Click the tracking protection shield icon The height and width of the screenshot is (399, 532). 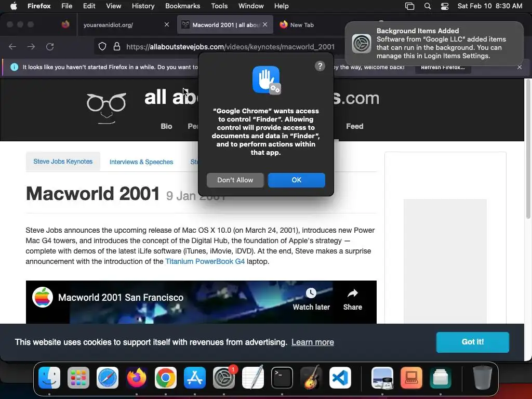click(102, 46)
